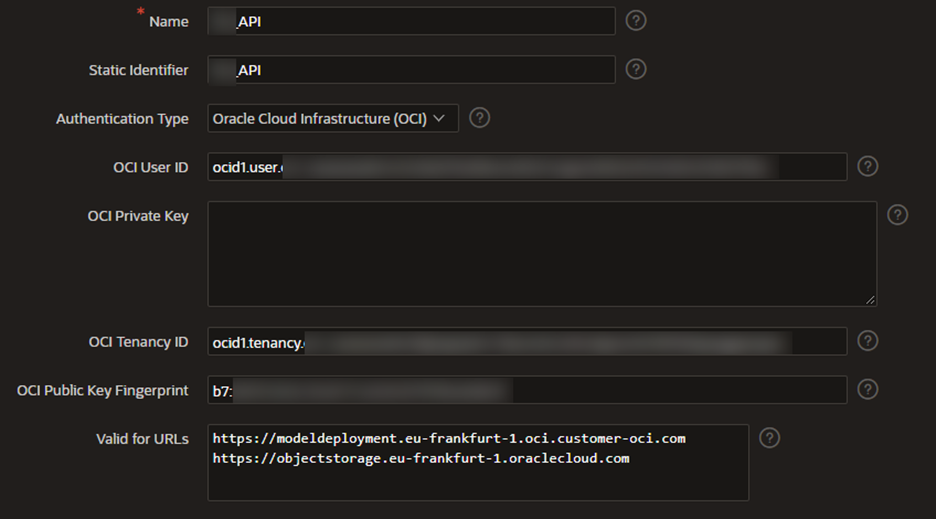
Task: Click the objectstorage URL line in Valid for URLs
Action: point(421,459)
